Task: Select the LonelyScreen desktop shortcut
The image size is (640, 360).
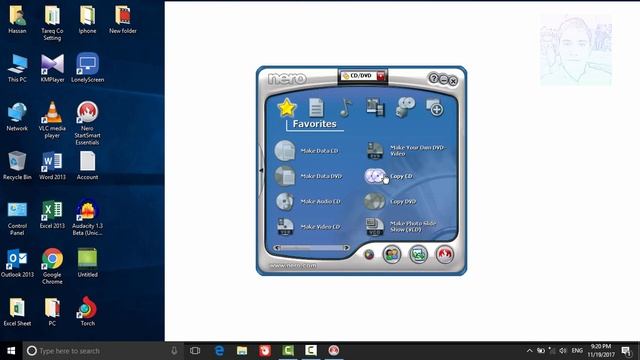Action: (x=87, y=68)
